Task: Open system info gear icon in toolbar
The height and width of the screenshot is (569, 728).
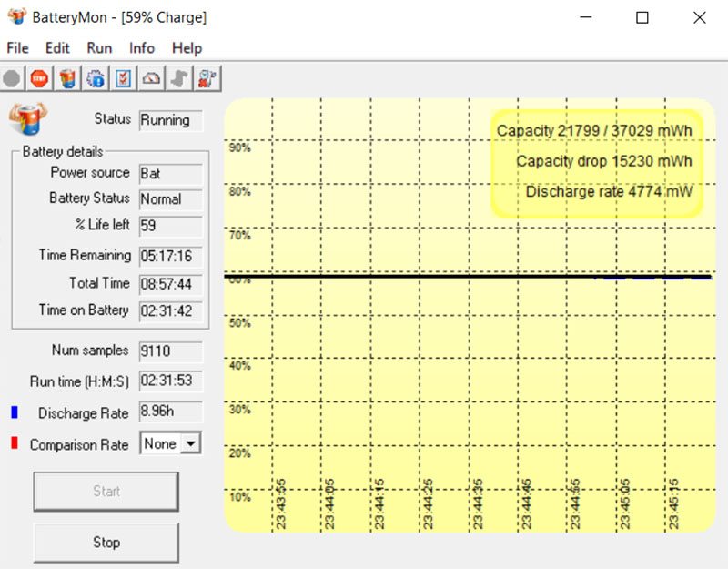Action: tap(96, 78)
